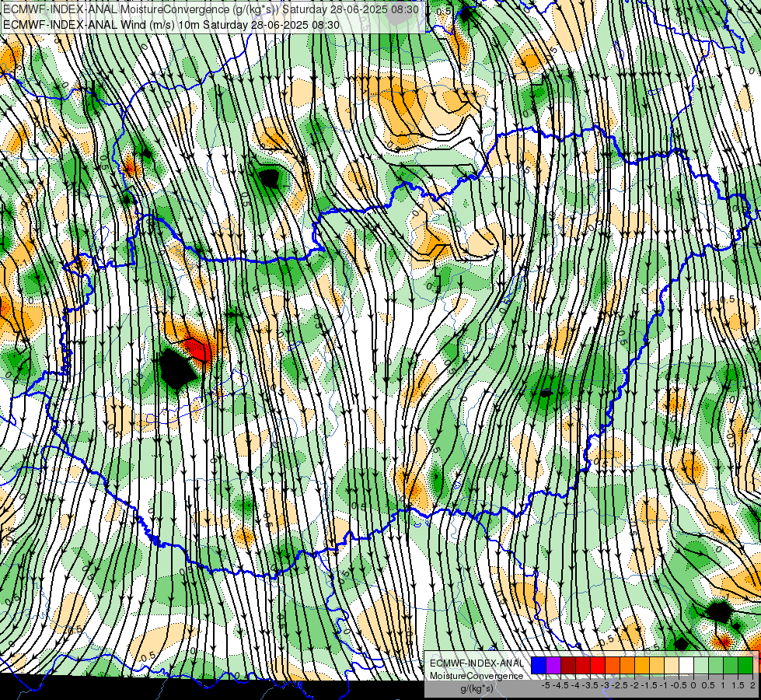Click the purple swatch in the legend
The image size is (761, 700).
coord(553,665)
